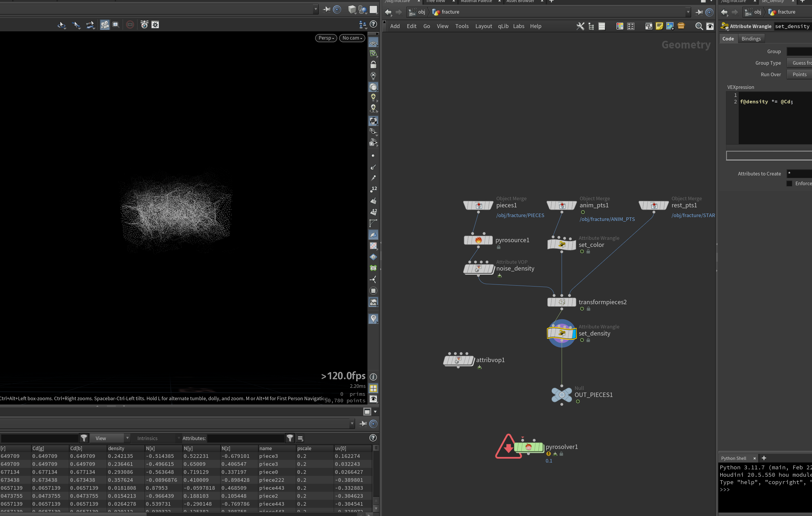The width and height of the screenshot is (812, 516).
Task: Open the network color palette icon
Action: pos(620,26)
